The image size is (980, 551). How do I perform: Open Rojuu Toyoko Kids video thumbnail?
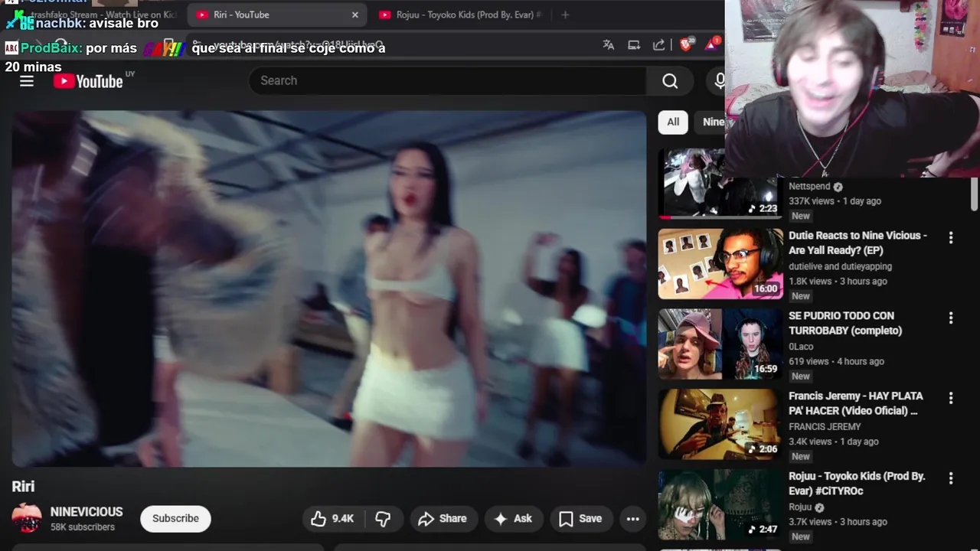tap(720, 505)
